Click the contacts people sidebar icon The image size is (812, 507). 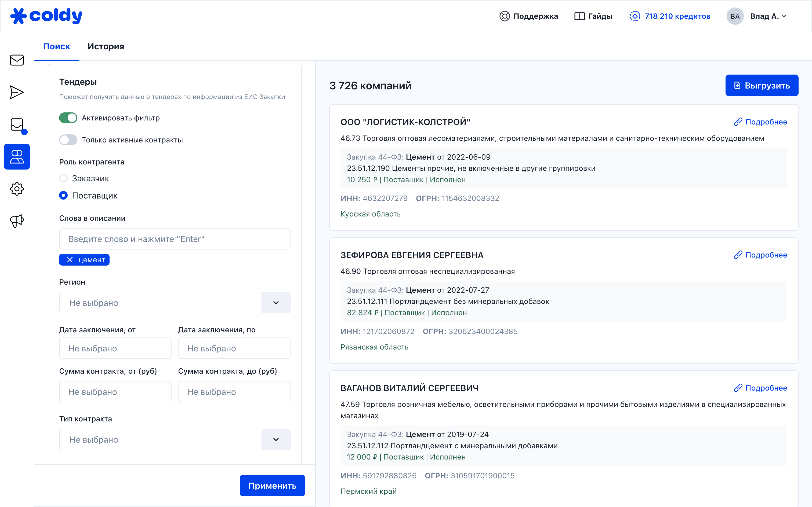[17, 157]
